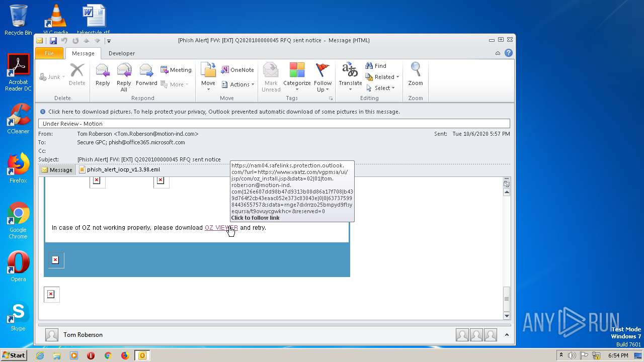644x362 pixels.
Task: Select the Message attachment tab
Action: pos(57,170)
